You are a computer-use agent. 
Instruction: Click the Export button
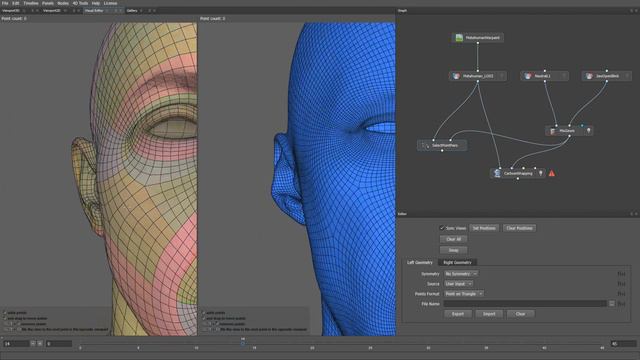(458, 314)
